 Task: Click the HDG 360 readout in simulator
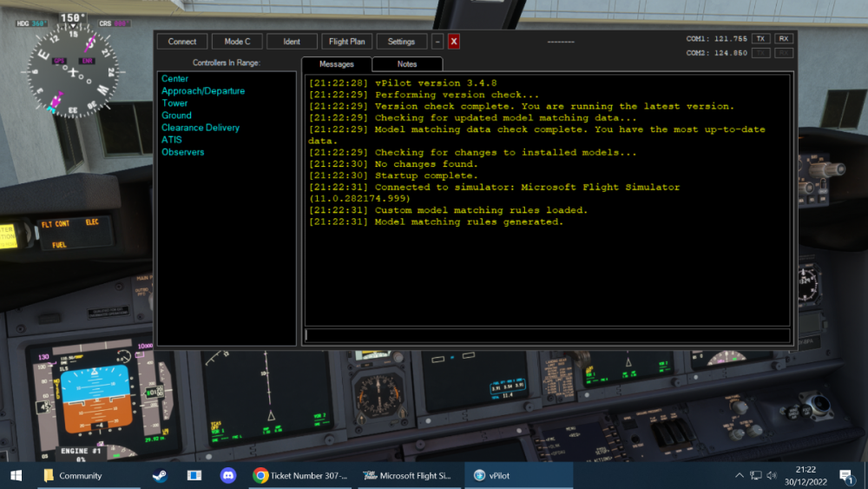[31, 23]
